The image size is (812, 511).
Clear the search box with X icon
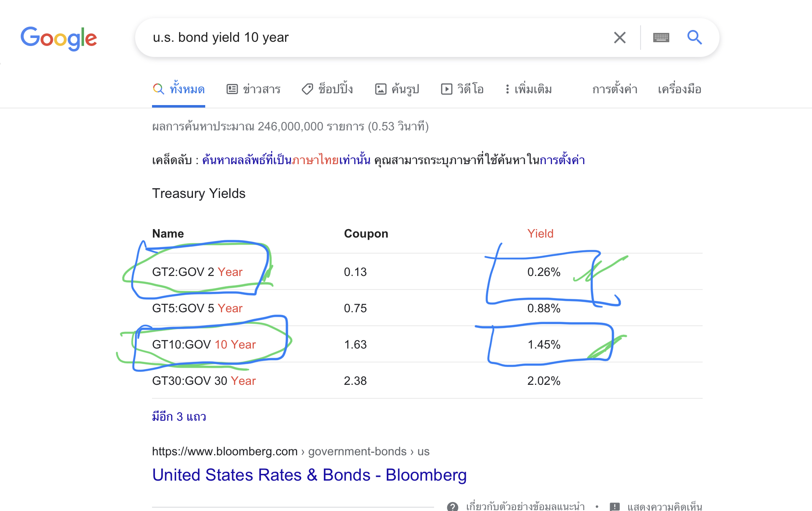pyautogui.click(x=619, y=38)
